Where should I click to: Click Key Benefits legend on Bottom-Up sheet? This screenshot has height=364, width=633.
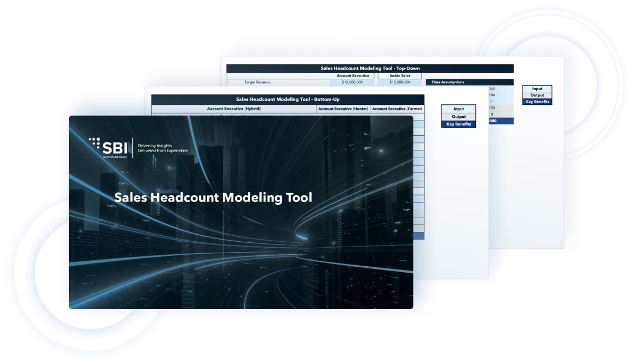pos(458,124)
